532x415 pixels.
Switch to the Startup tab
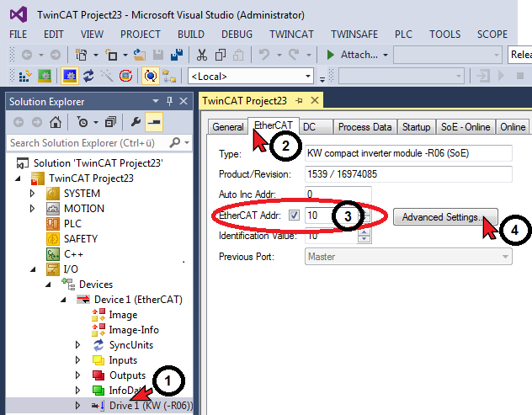[417, 127]
